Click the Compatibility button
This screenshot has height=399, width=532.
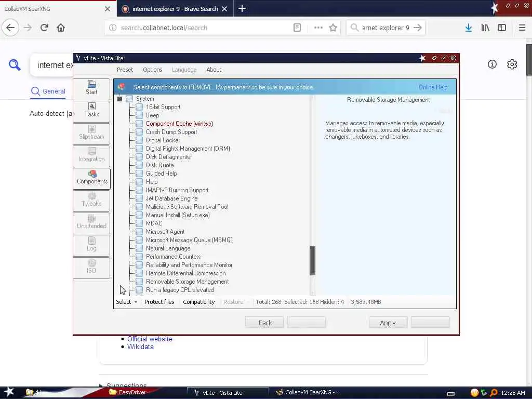point(199,302)
